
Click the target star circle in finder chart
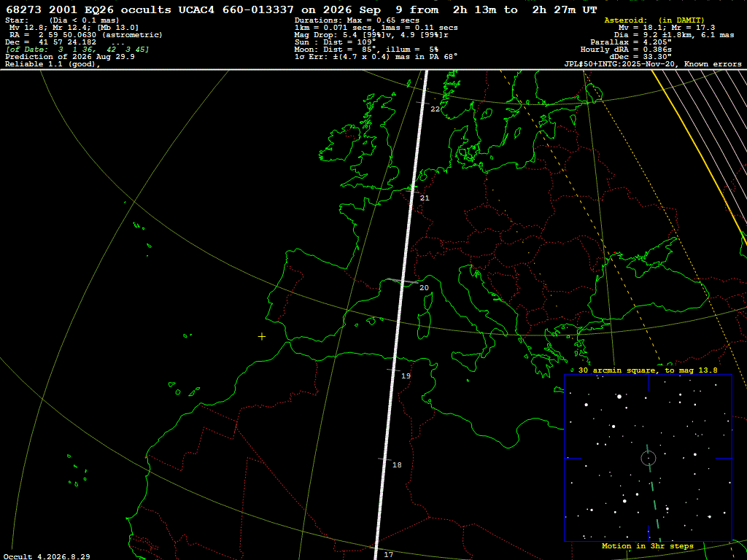coord(649,458)
